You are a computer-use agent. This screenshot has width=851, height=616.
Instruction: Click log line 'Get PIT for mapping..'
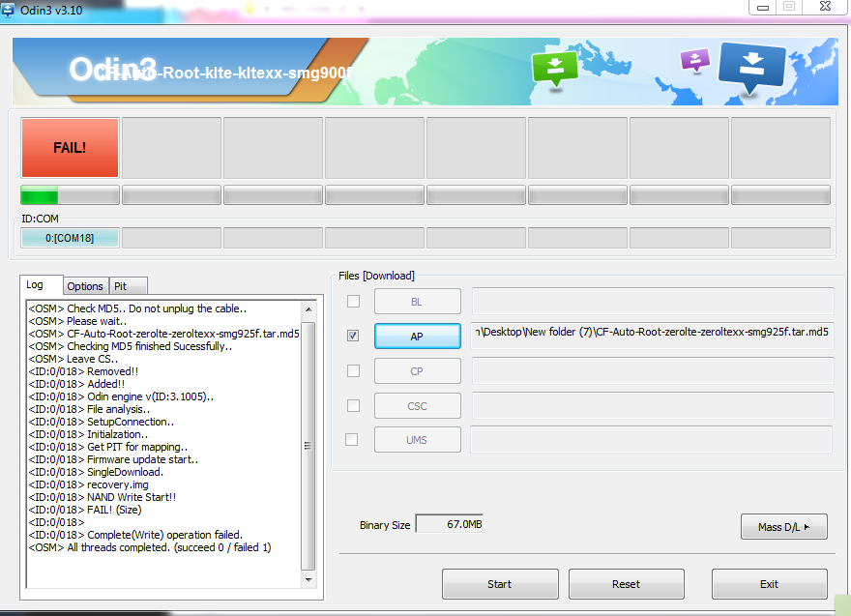coord(108,447)
